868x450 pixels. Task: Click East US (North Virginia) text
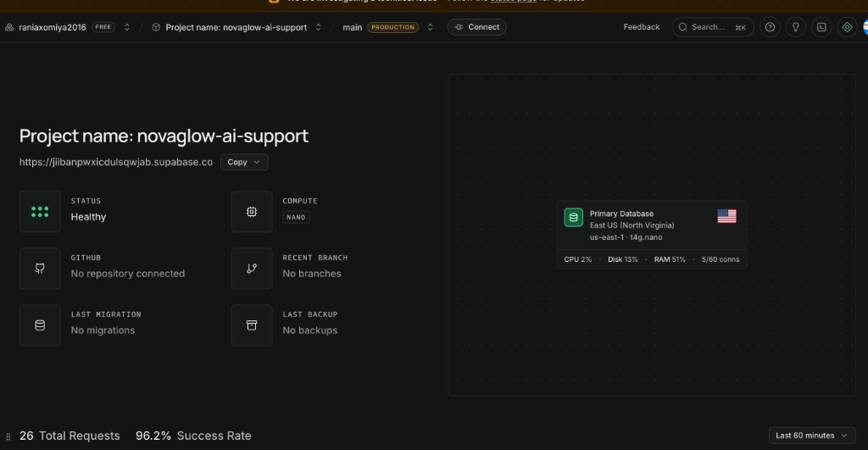[632, 225]
